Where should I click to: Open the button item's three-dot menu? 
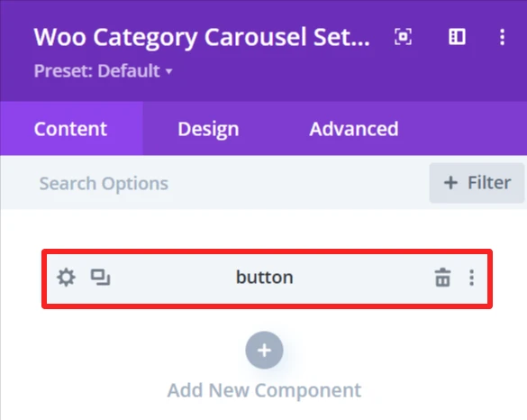pos(471,278)
